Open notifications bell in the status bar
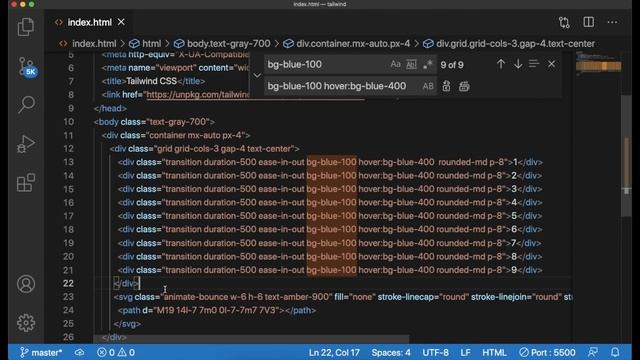 coord(615,352)
